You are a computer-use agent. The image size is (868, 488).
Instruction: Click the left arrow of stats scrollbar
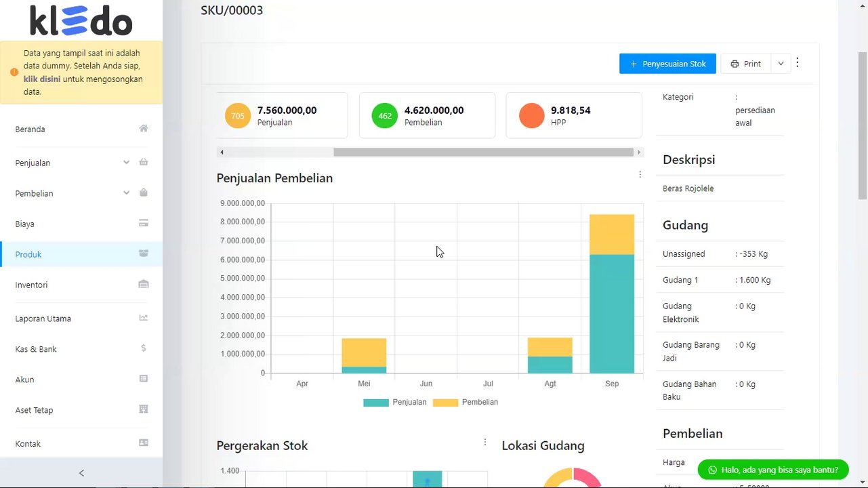coord(222,152)
